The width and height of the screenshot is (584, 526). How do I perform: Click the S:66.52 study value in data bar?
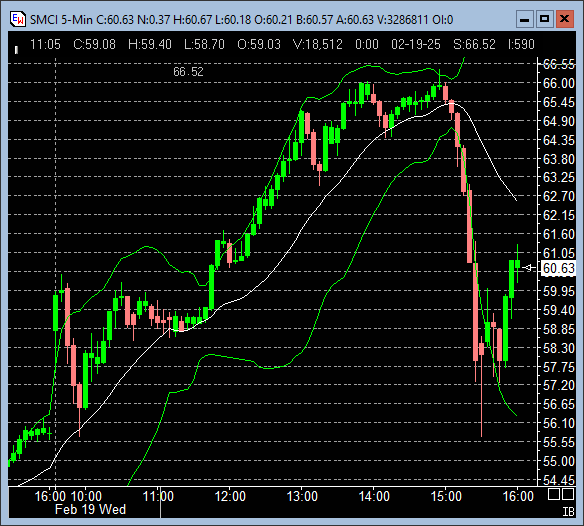[x=474, y=45]
